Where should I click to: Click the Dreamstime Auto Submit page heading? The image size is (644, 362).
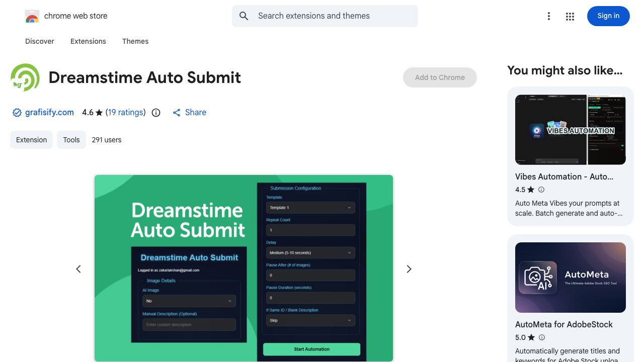145,77
